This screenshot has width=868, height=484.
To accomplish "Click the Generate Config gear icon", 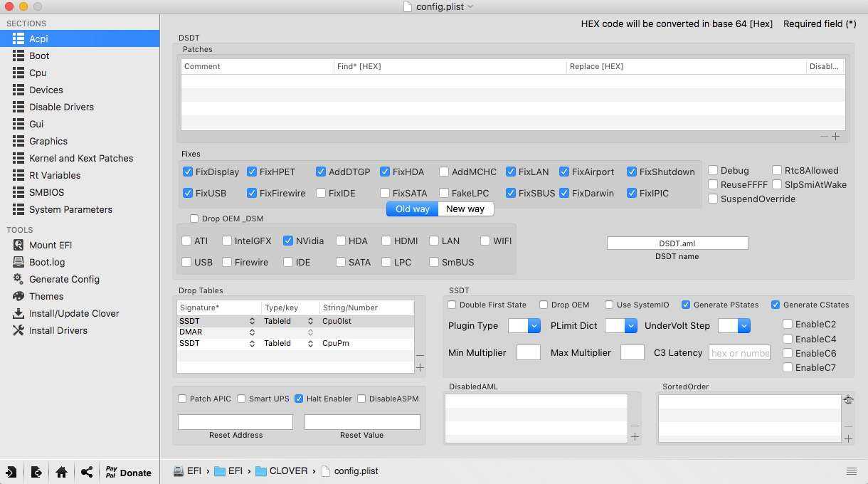I will 18,279.
